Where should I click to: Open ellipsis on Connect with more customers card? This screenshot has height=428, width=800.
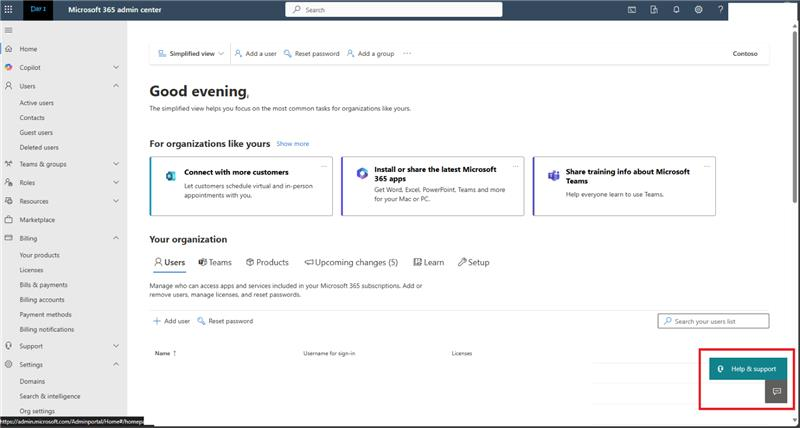[323, 166]
